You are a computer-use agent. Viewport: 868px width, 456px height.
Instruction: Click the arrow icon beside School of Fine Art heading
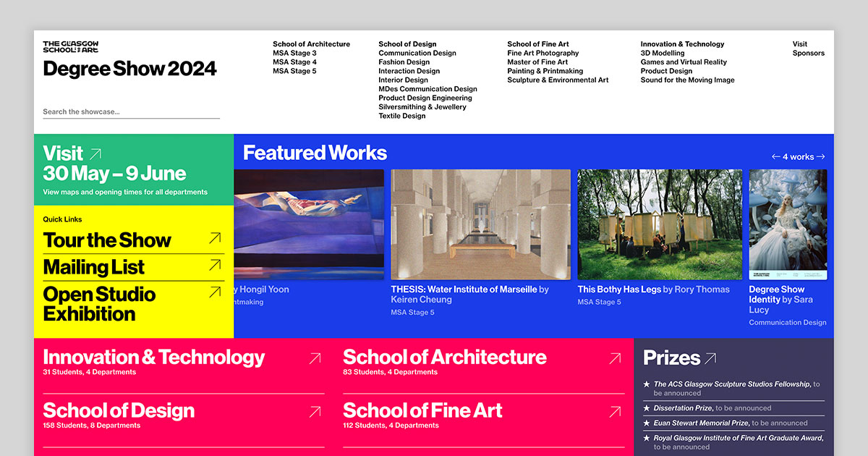click(615, 412)
